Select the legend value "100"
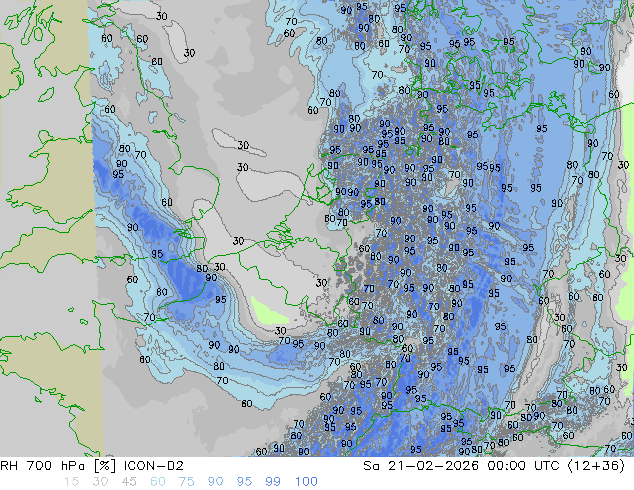 click(306, 482)
